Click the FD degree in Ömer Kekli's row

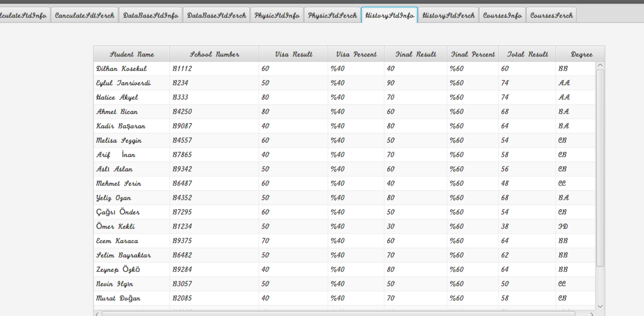click(564, 227)
